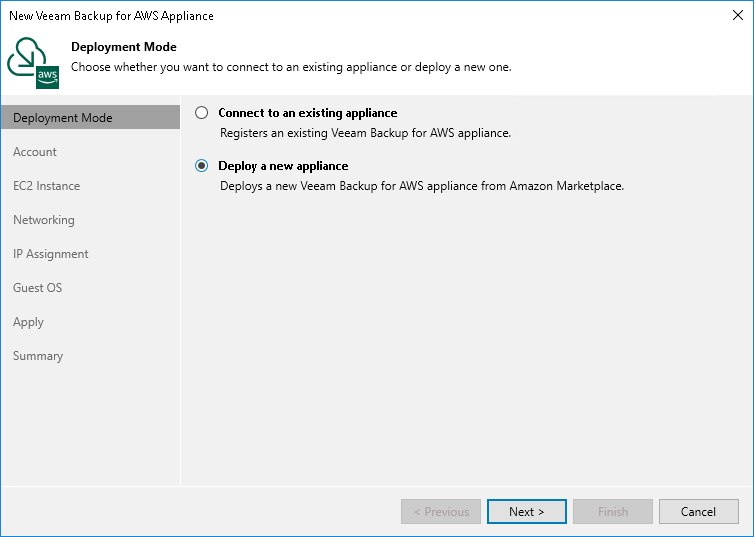This screenshot has height=537, width=754.
Task: Select Connect to an existing appliance
Action: 202,113
